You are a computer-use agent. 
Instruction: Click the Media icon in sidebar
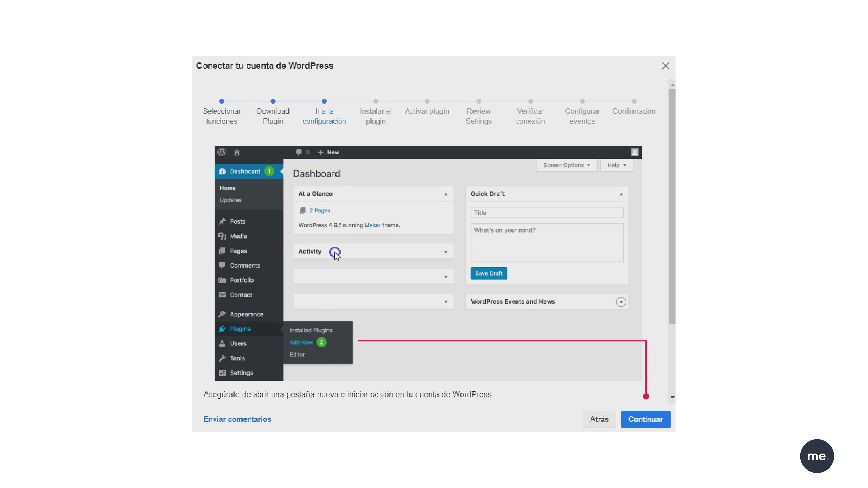[222, 236]
